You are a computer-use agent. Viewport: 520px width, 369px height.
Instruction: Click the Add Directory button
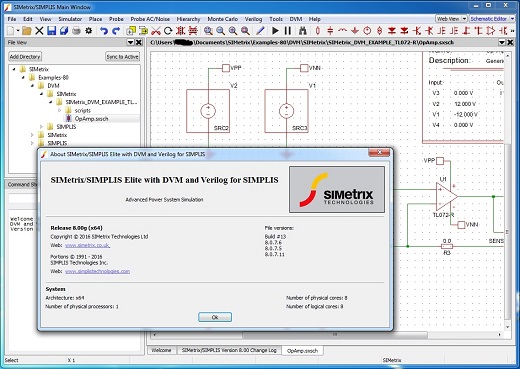pyautogui.click(x=25, y=57)
